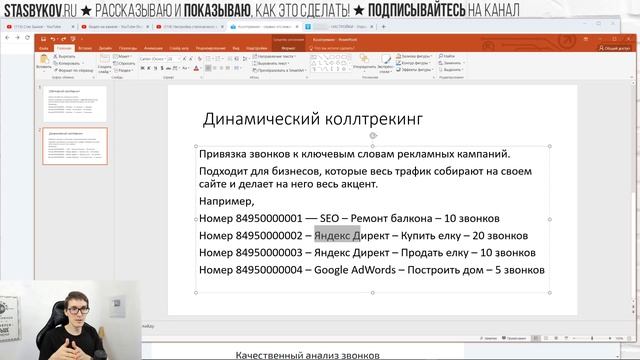
Task: Click the Cut (Вырезать) scissors button
Action: [64, 56]
